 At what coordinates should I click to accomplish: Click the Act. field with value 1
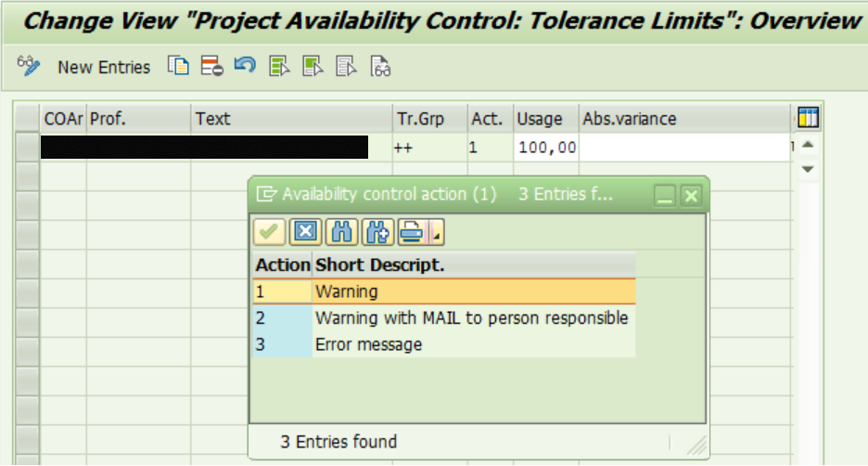tap(491, 148)
